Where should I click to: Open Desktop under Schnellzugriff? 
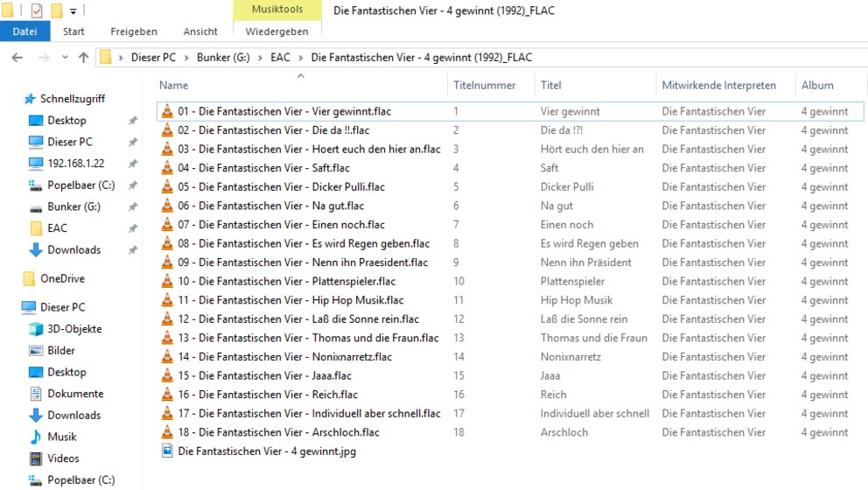tap(66, 120)
